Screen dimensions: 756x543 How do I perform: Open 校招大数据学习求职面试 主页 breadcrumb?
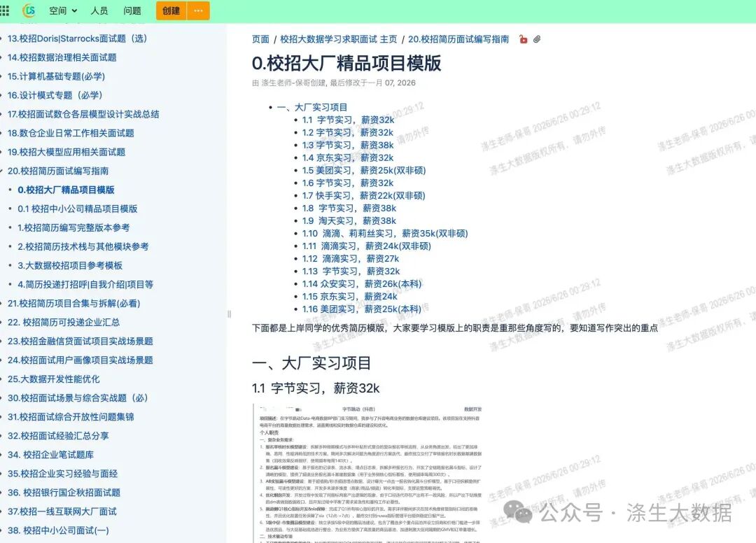[x=339, y=39]
